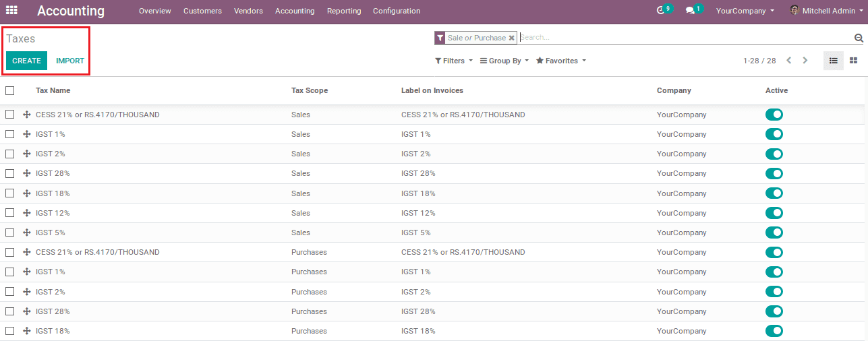Open the conversations chat bubble icon
Screen dimensions: 868x341
coord(690,11)
